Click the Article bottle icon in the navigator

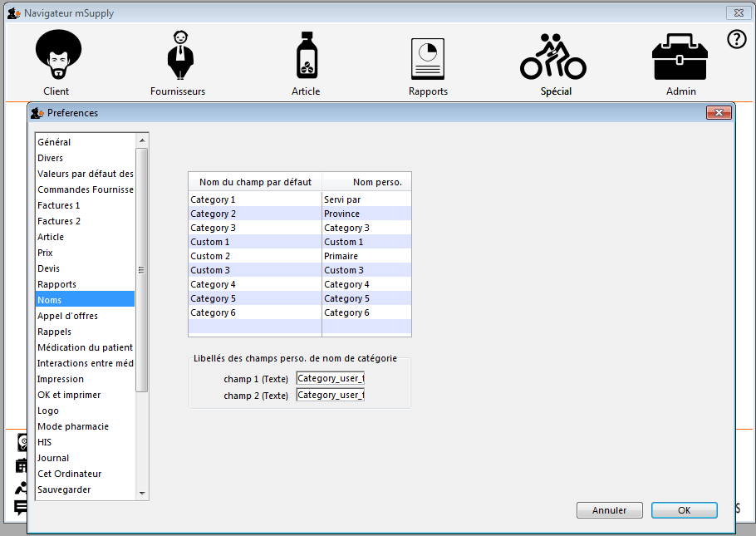click(x=307, y=55)
